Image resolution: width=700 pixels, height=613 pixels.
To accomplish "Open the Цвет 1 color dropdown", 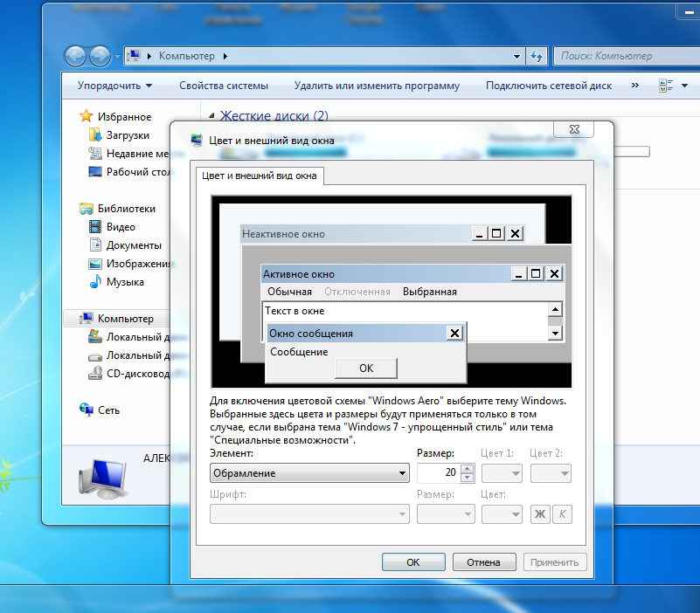I will 502,473.
